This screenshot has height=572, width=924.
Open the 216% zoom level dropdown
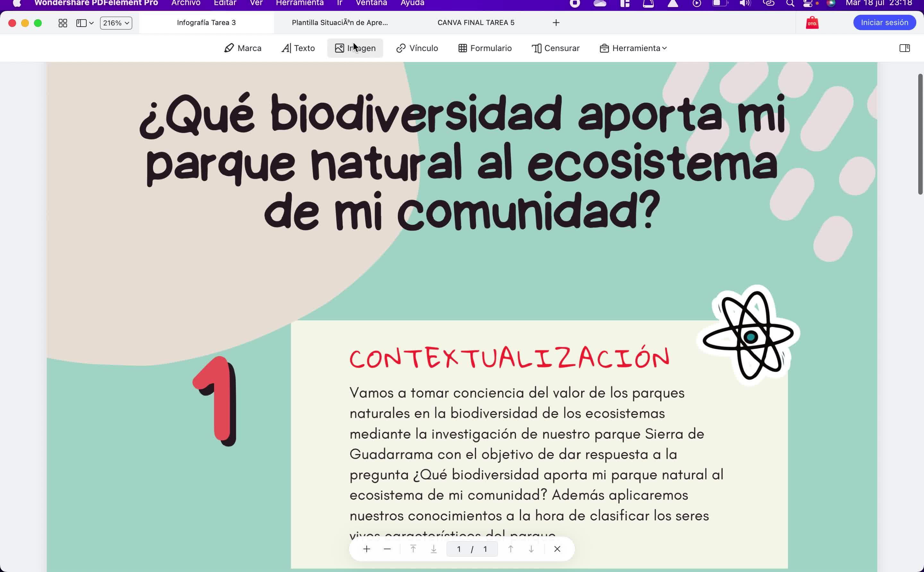tap(116, 23)
